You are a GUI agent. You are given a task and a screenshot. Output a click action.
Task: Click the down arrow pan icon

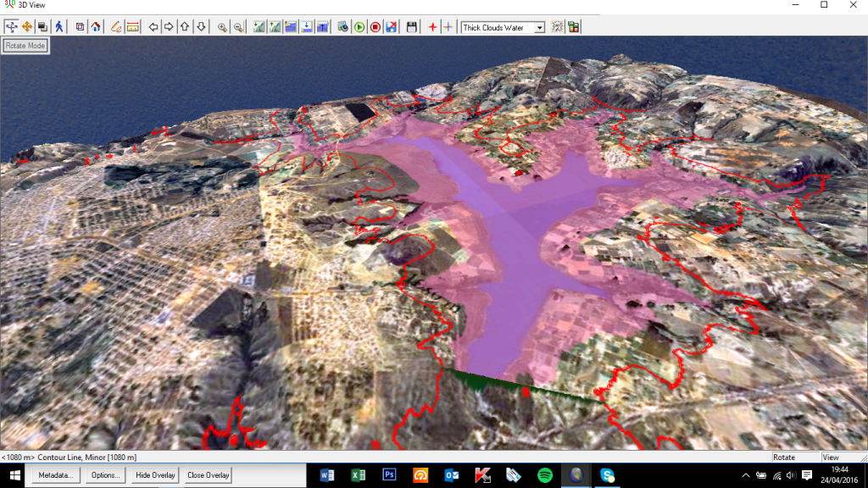201,27
